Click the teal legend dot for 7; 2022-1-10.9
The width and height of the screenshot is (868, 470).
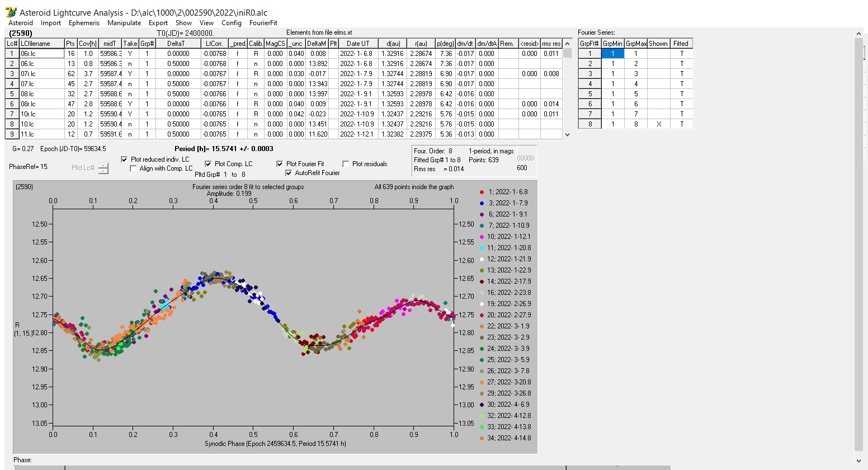coord(482,225)
